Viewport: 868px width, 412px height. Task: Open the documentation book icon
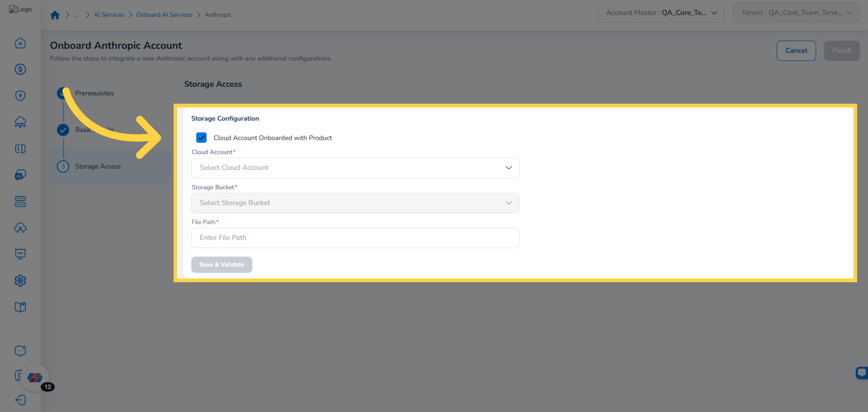20,306
